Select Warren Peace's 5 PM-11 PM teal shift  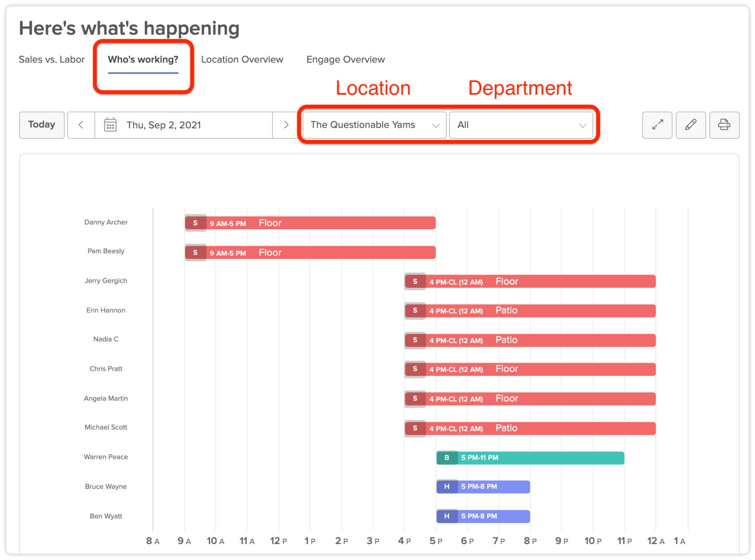[530, 458]
